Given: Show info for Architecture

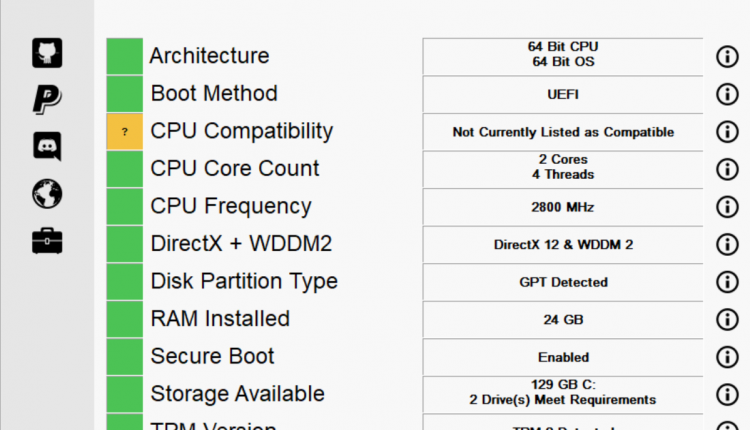Looking at the screenshot, I should coord(727,56).
